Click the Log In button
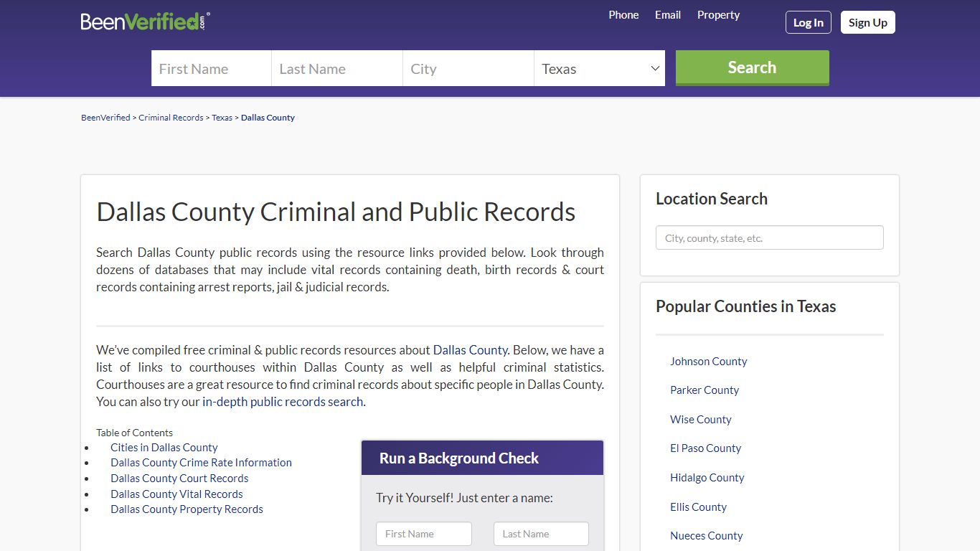 click(x=809, y=22)
